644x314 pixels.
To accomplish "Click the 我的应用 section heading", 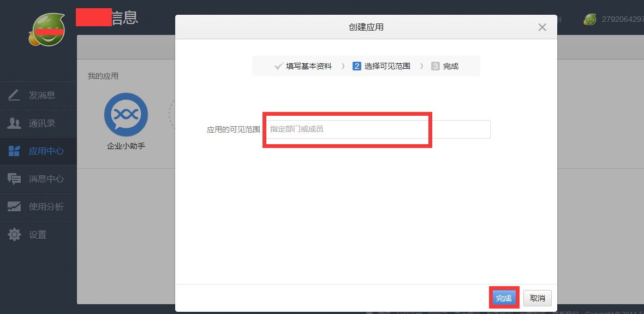I will [x=103, y=76].
